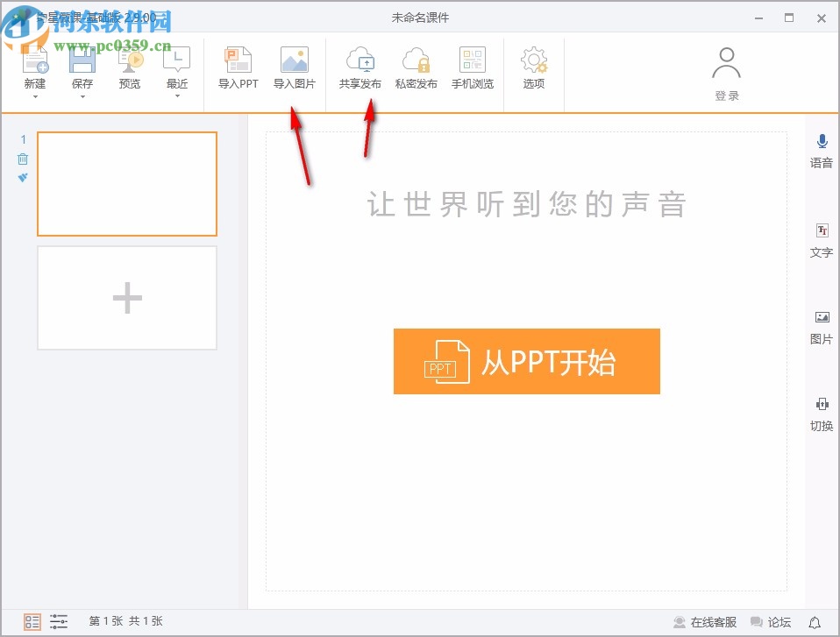Add a new slide with the plus thumbnail

(126, 297)
